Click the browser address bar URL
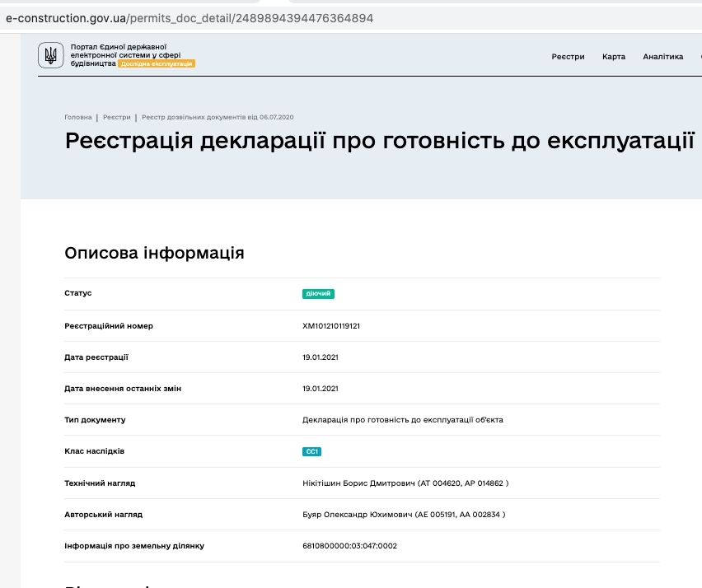The image size is (702, 588). [190, 18]
